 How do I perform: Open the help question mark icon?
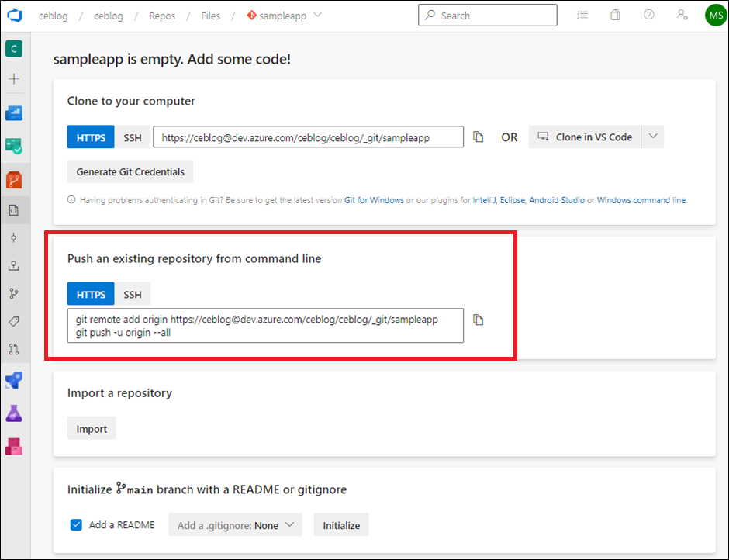click(648, 15)
